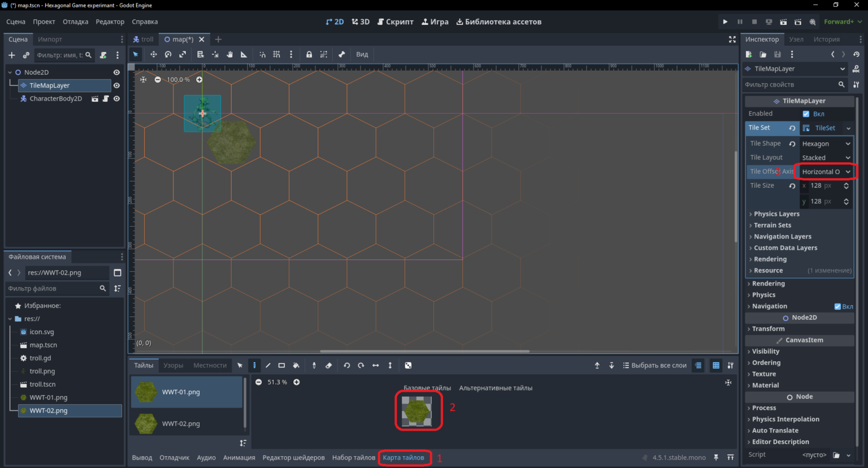Activate the Pan (hand) mode tool
The height and width of the screenshot is (468, 868).
[x=229, y=54]
